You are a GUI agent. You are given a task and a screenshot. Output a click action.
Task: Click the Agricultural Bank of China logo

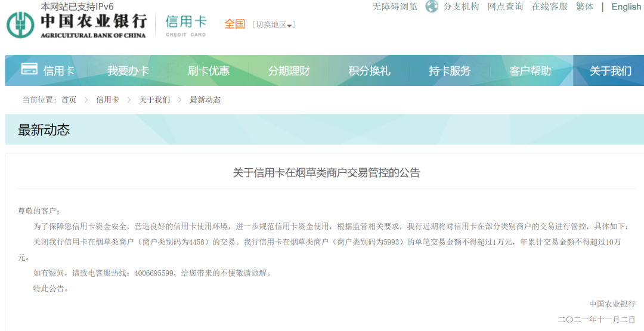[77, 26]
